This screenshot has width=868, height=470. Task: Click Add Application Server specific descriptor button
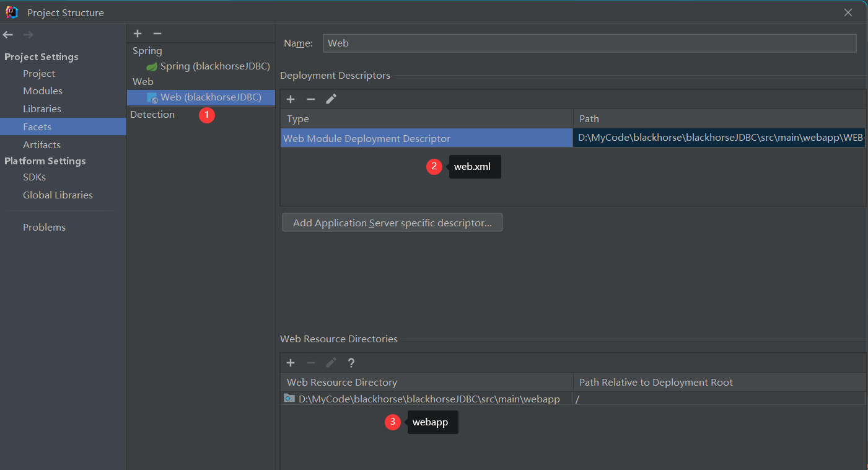[x=392, y=223]
